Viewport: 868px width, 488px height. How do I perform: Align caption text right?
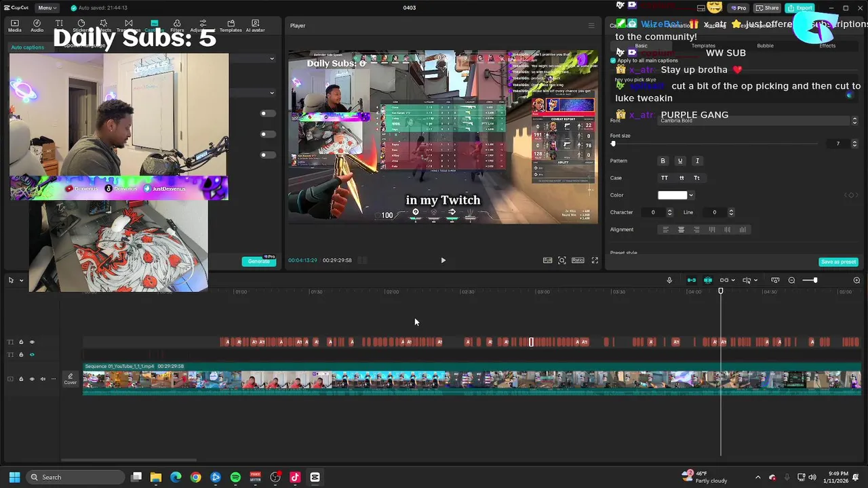pos(696,230)
